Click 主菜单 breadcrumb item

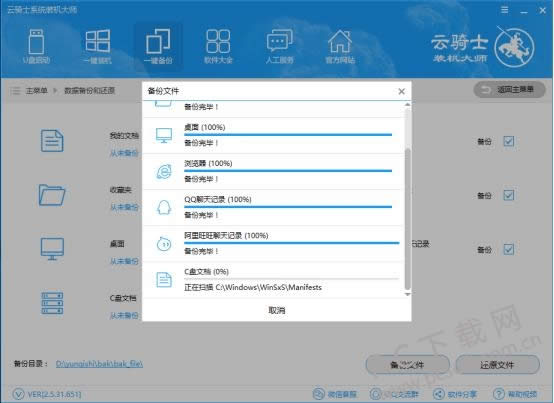[x=36, y=91]
